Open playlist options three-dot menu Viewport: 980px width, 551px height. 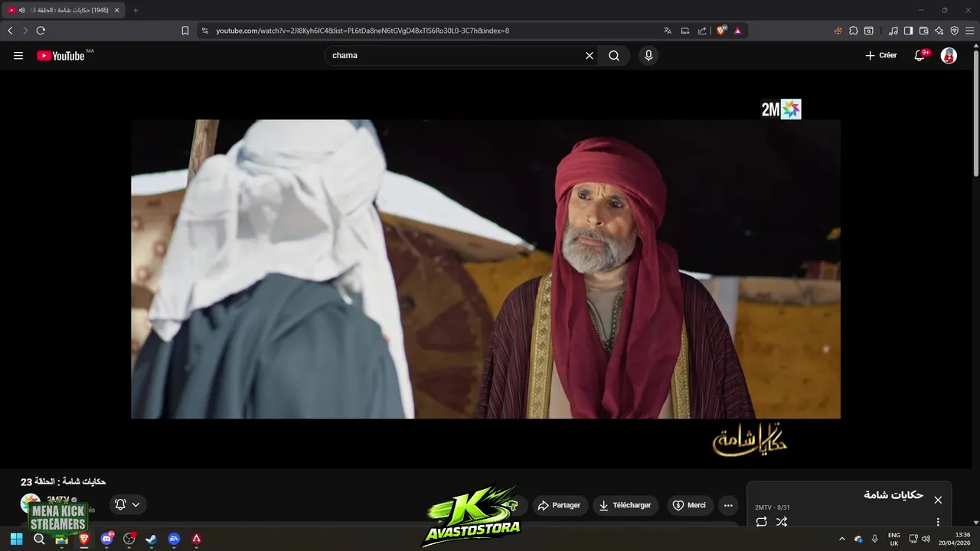click(938, 522)
